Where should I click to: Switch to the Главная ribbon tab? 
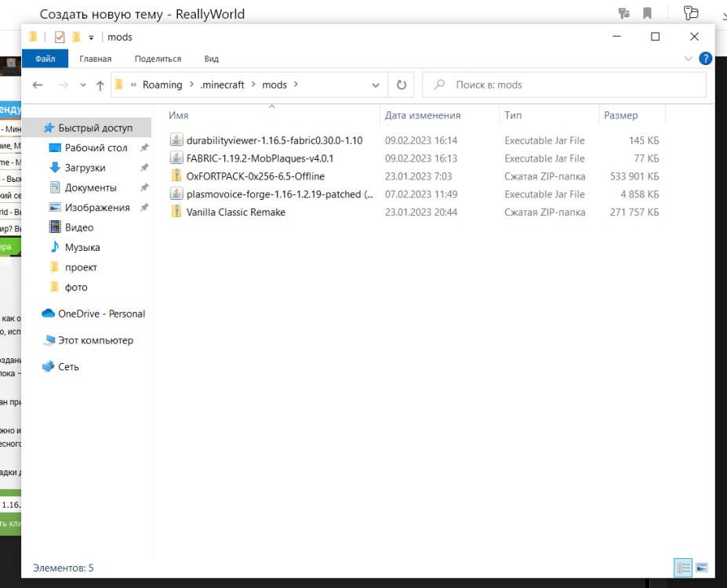coord(96,59)
